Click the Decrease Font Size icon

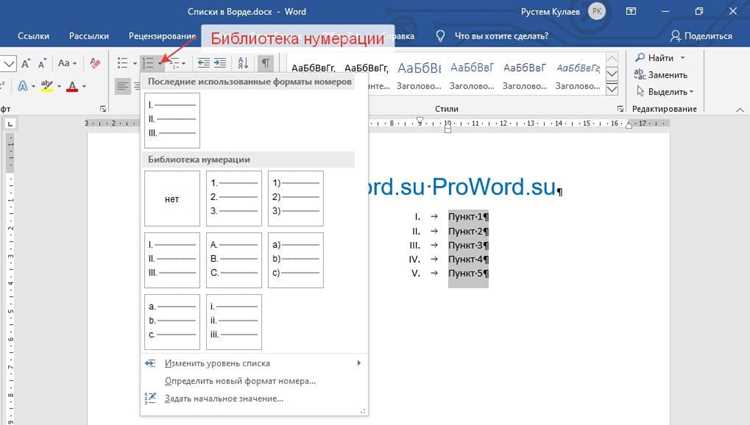pos(43,63)
